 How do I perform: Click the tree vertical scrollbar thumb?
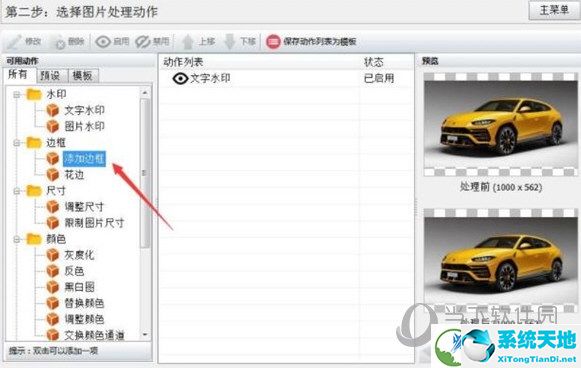145,173
